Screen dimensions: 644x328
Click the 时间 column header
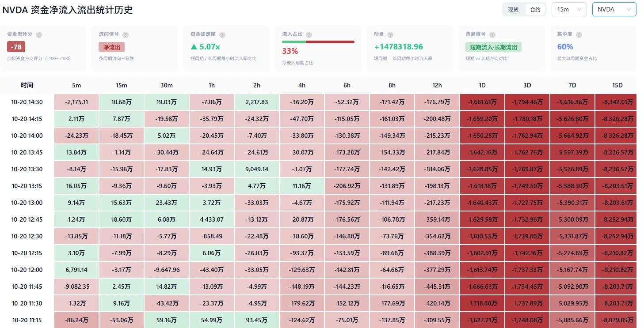tap(27, 85)
